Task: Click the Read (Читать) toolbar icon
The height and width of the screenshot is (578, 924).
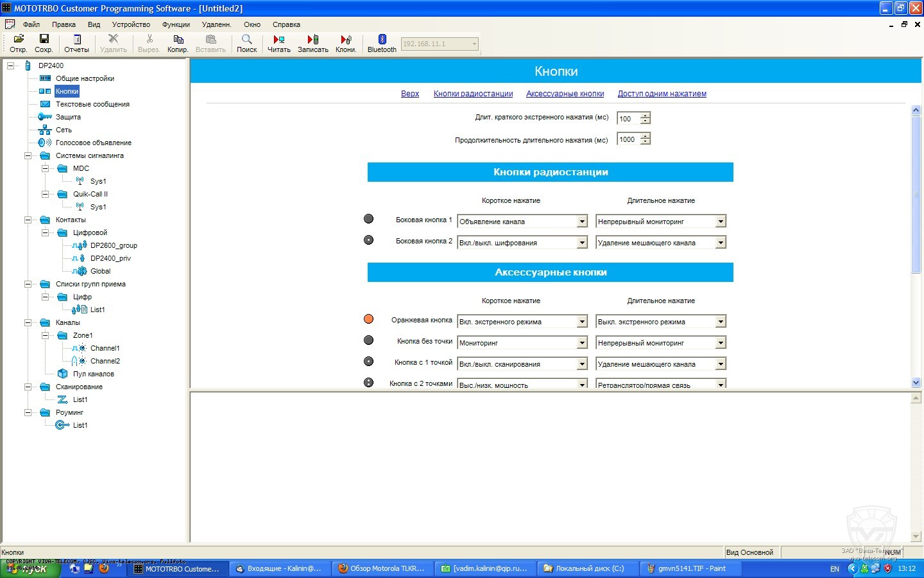Action: pos(278,40)
